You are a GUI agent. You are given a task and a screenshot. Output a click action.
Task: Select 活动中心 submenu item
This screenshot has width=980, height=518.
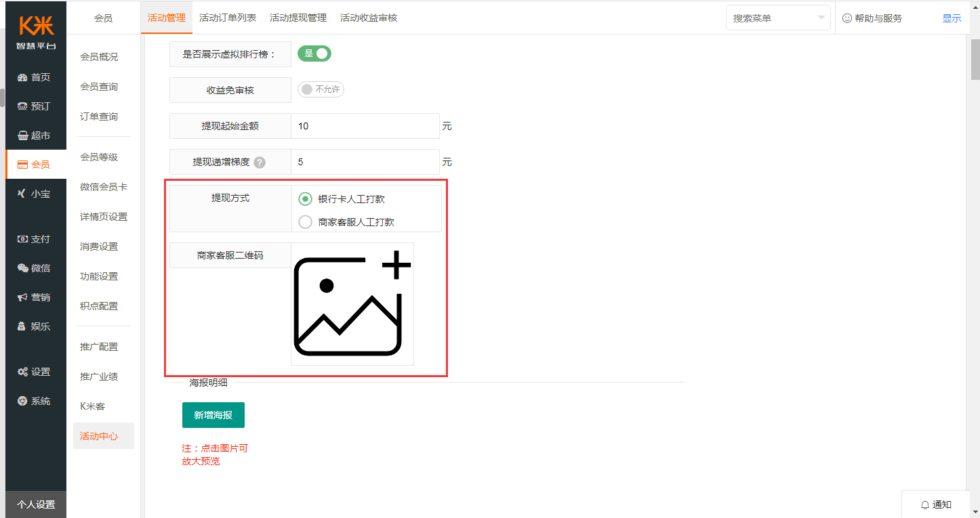click(104, 436)
